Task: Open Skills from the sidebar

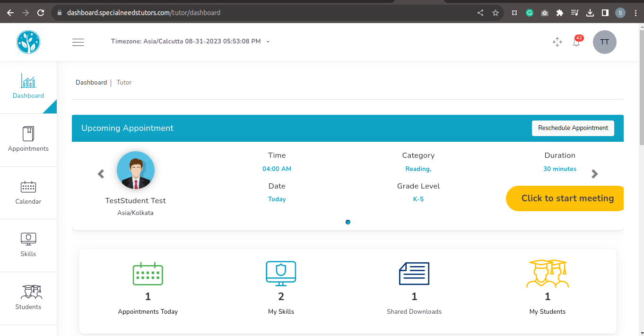Action: point(28,245)
